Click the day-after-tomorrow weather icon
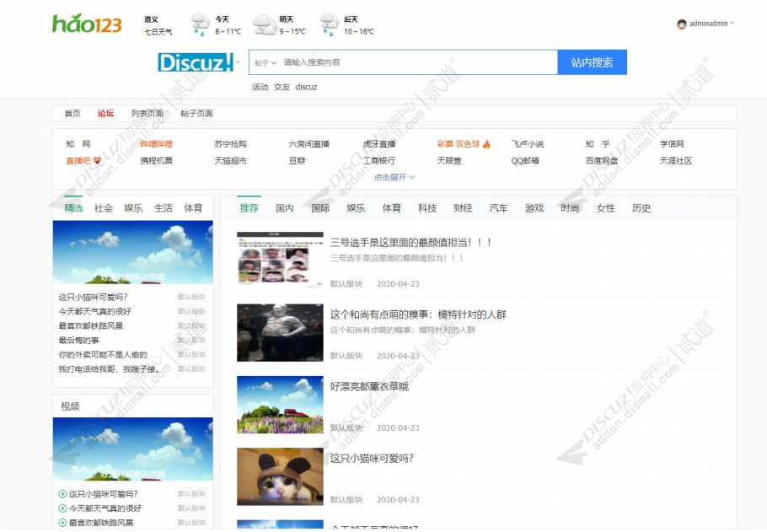 point(330,24)
